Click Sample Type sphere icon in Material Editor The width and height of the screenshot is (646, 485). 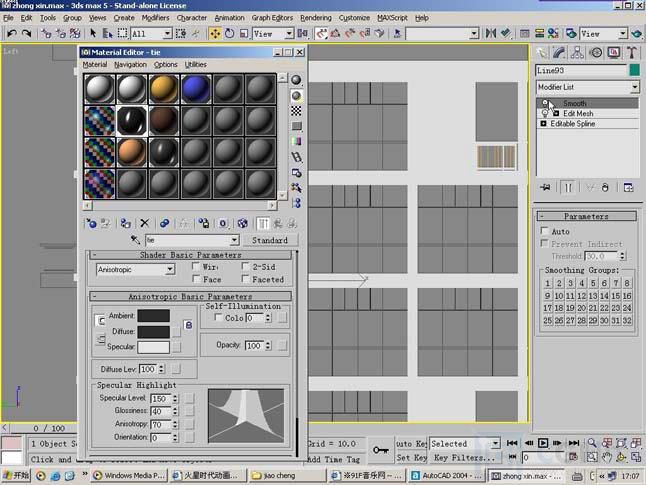(296, 80)
